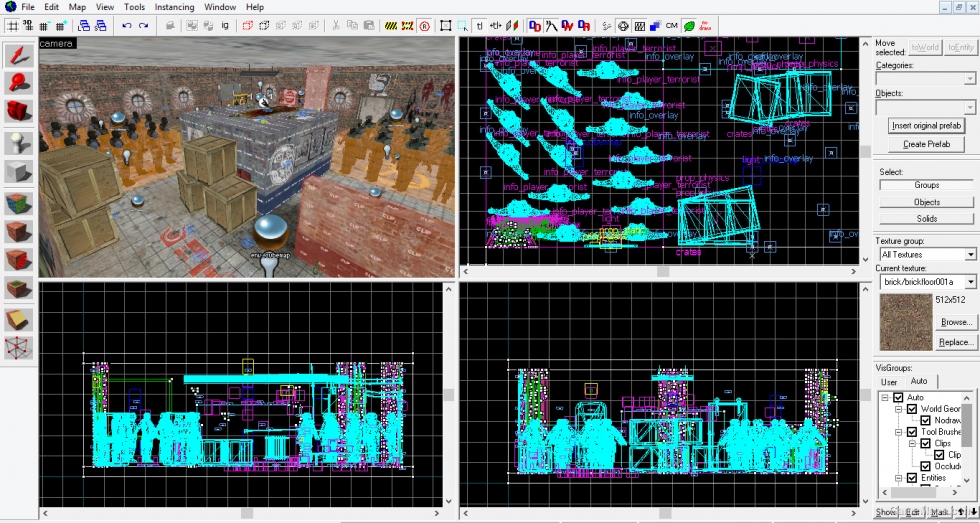The width and height of the screenshot is (980, 523).
Task: Open the File menu
Action: pos(28,7)
